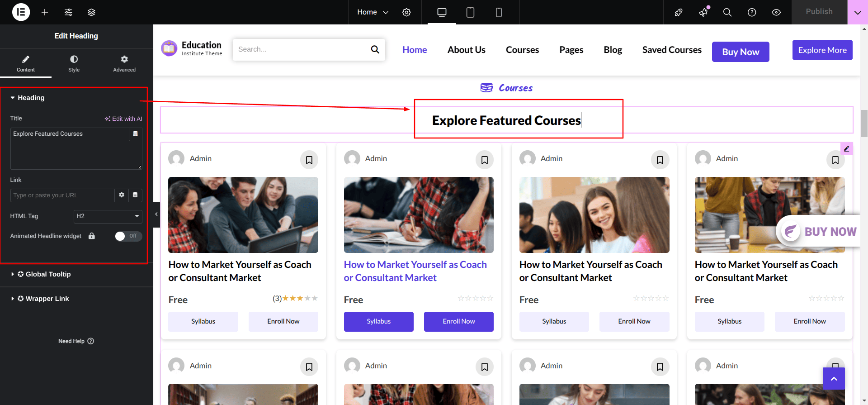
Task: Click the Education Institute Theme logo
Action: (x=192, y=48)
